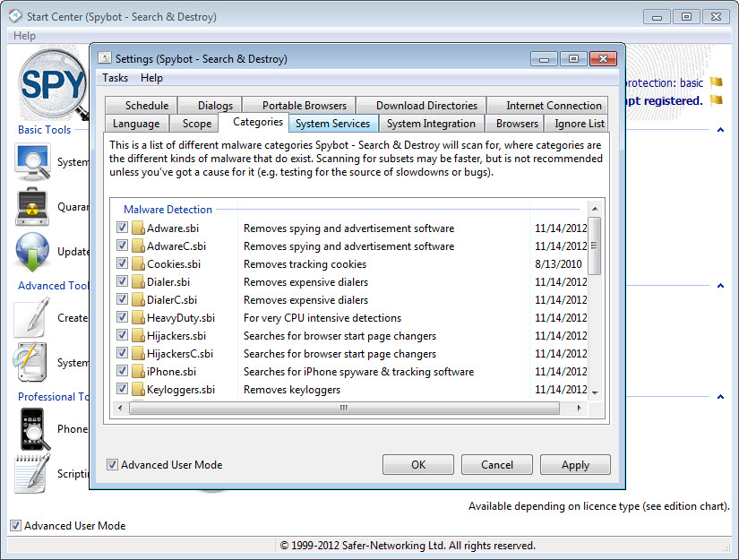Switch to the Language tab
The width and height of the screenshot is (739, 560).
click(136, 124)
